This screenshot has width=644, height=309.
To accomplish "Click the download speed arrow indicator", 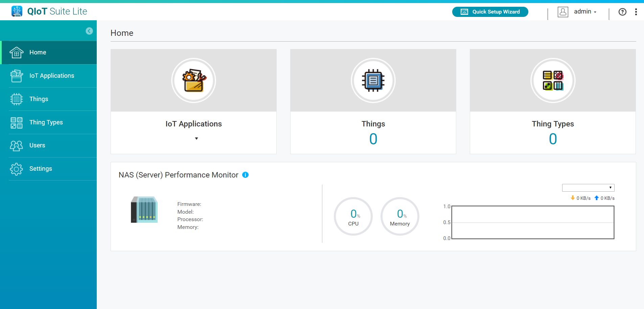I will click(x=573, y=198).
